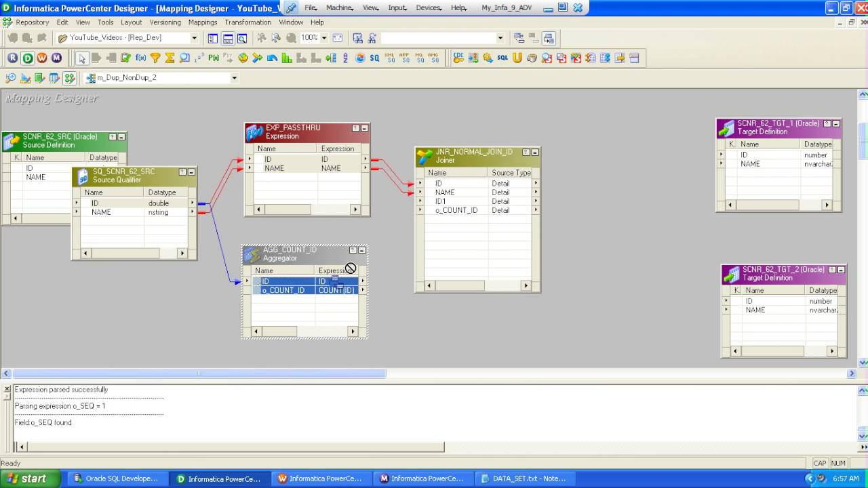Open the Layout menu
Screen dimensions: 868x488
[132, 22]
